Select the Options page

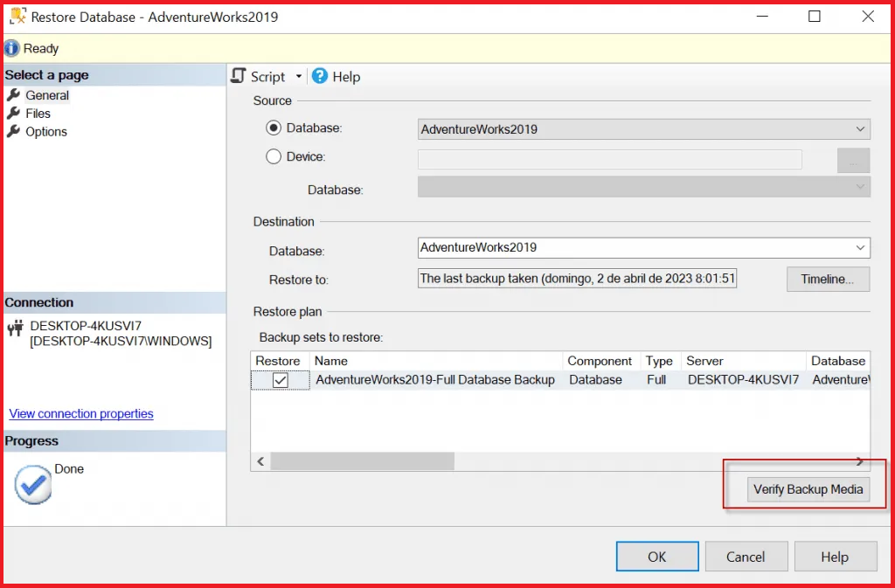click(x=46, y=132)
